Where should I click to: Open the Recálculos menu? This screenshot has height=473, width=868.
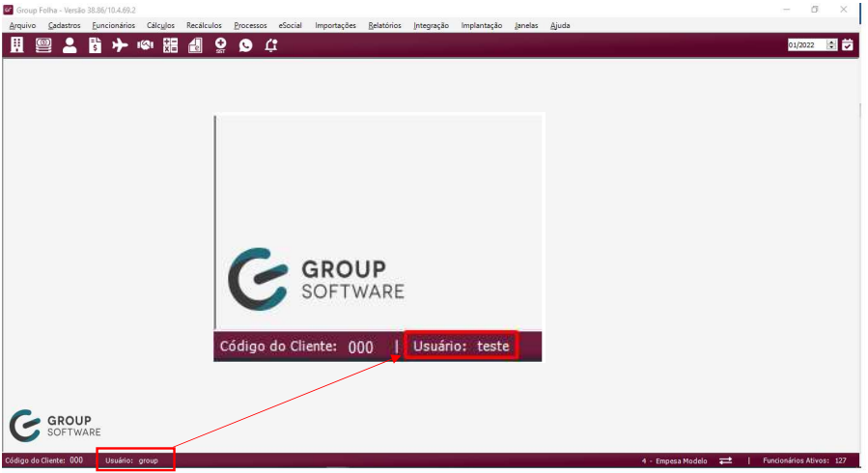click(204, 25)
